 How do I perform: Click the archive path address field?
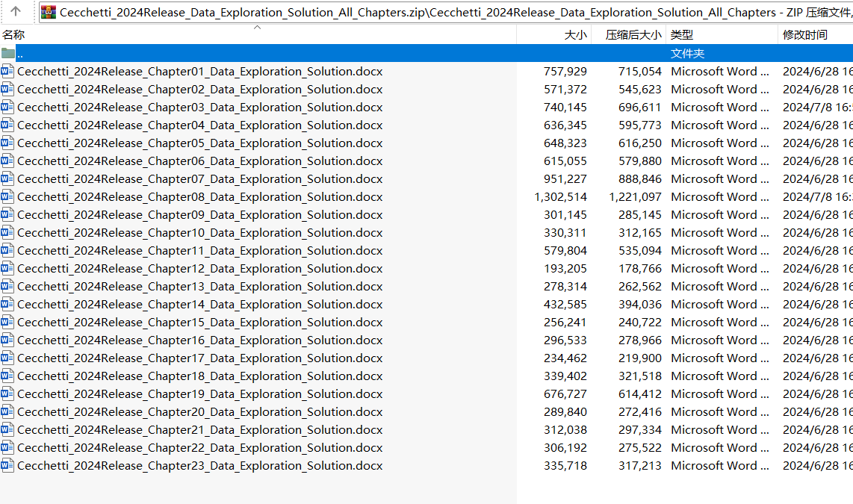click(x=446, y=12)
